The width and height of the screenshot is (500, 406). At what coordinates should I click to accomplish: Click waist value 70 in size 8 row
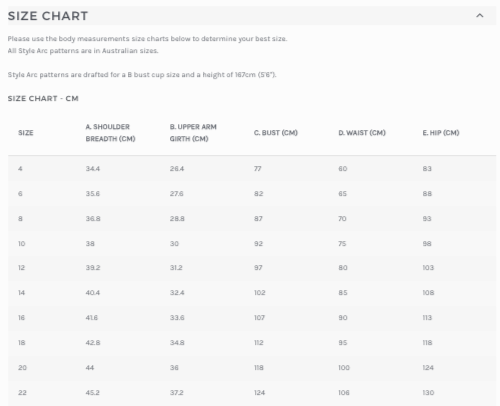(342, 219)
